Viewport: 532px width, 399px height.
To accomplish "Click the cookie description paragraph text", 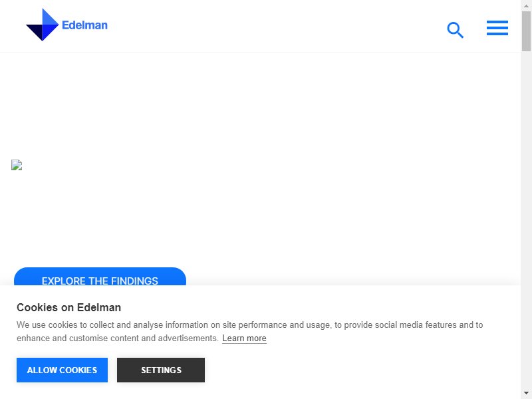I will coord(250,331).
